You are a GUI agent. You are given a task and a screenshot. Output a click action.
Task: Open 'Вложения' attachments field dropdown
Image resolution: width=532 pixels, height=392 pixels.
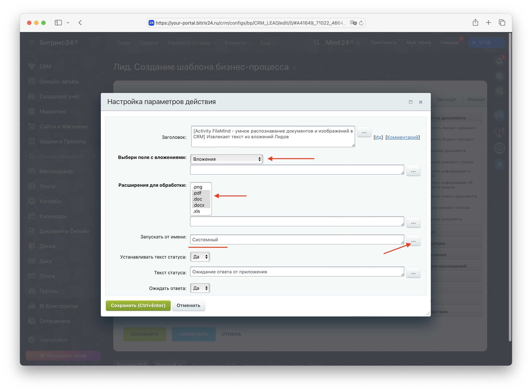click(x=226, y=159)
